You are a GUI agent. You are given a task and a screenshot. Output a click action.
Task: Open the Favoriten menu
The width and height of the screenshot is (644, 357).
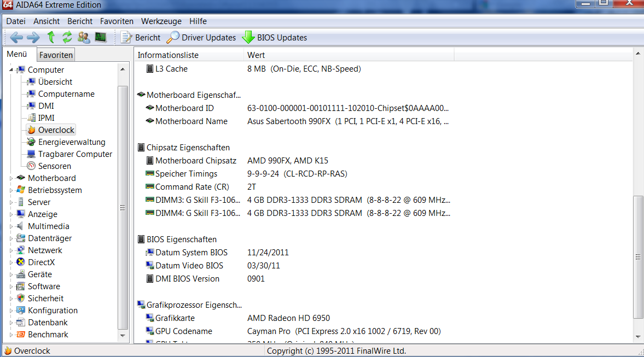pos(117,21)
